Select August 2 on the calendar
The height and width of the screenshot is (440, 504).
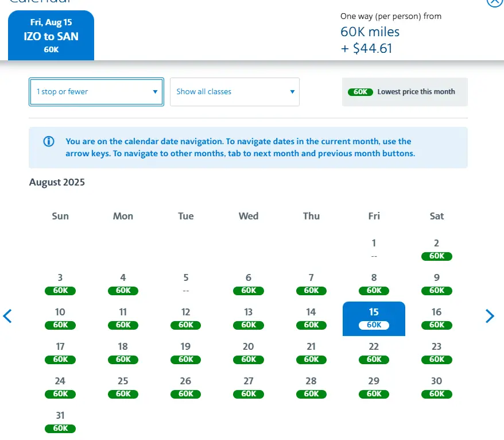tap(437, 249)
